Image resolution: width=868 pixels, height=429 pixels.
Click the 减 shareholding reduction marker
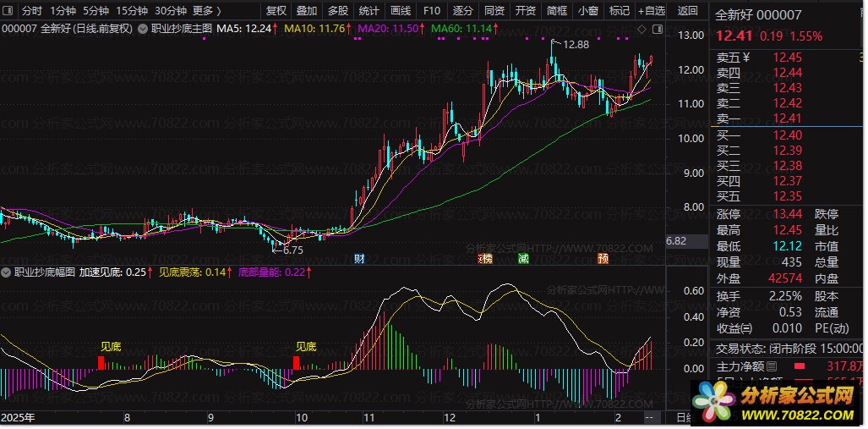(523, 258)
